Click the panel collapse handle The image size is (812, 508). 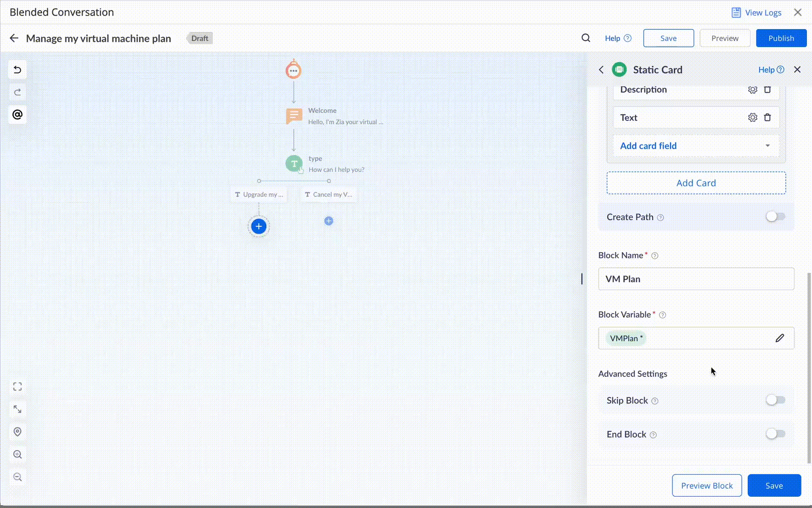click(582, 279)
